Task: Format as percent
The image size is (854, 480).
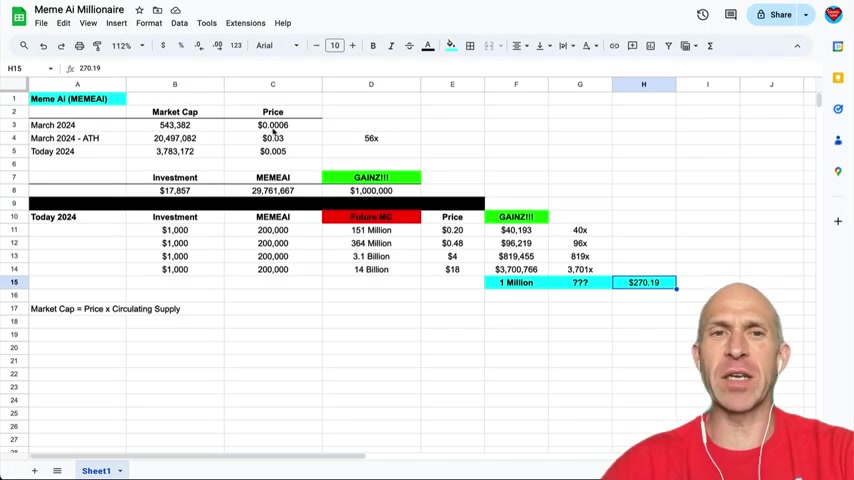Action: tap(181, 46)
